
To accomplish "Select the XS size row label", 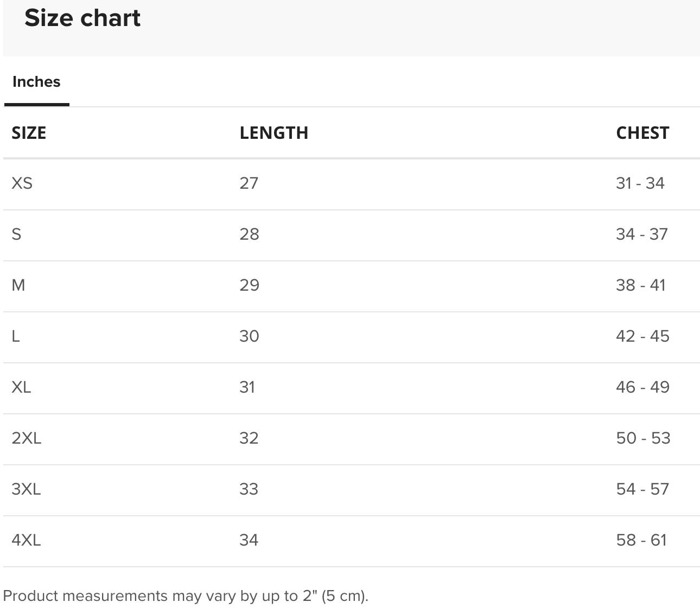I will [x=22, y=183].
